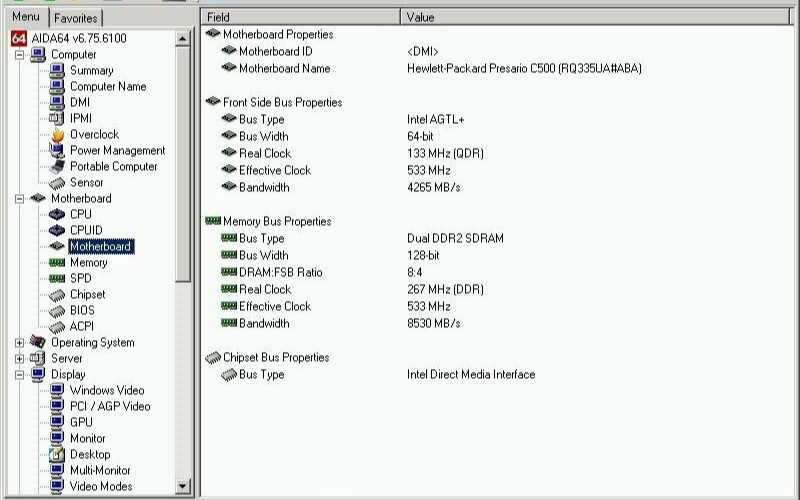Click the BIOS chip icon
The image size is (800, 500).
click(x=57, y=310)
